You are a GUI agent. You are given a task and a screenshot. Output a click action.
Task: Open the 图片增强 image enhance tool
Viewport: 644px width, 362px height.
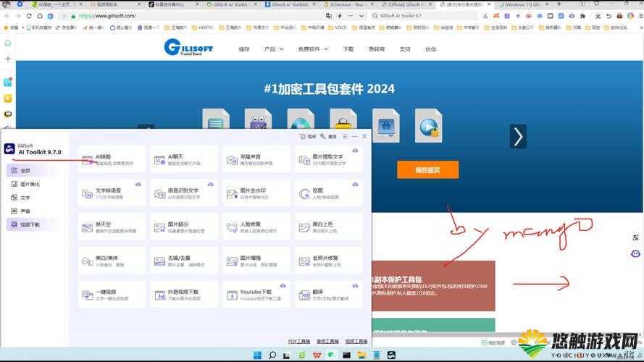point(256,261)
